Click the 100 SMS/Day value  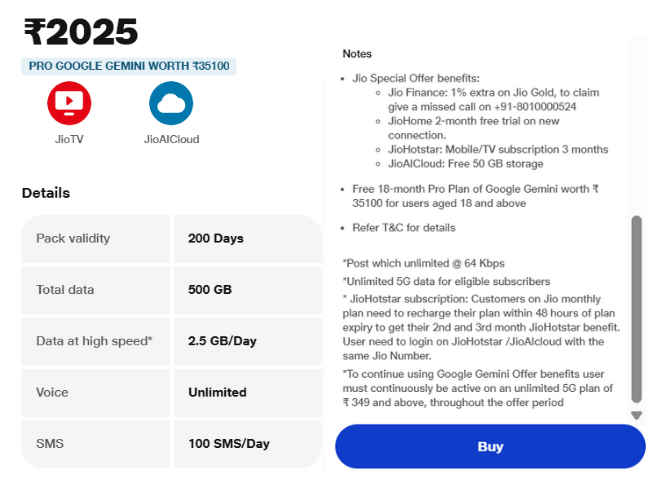click(229, 443)
